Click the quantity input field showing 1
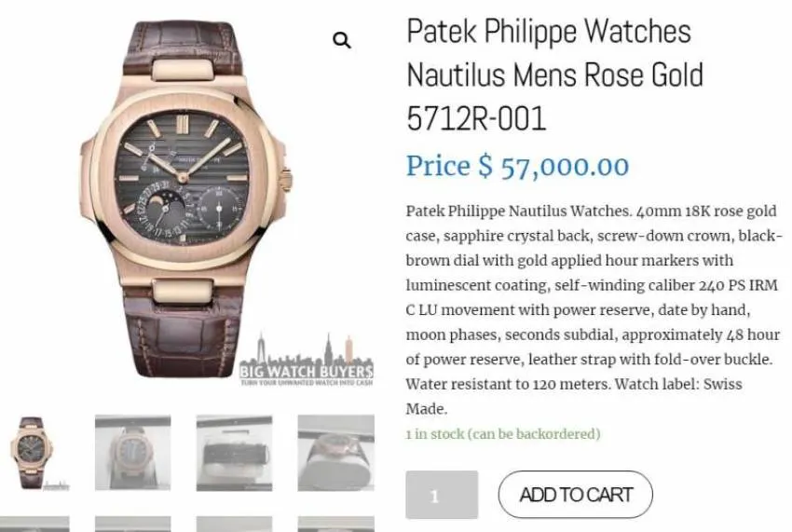Screen dimensions: 792x532 pyautogui.click(x=442, y=495)
